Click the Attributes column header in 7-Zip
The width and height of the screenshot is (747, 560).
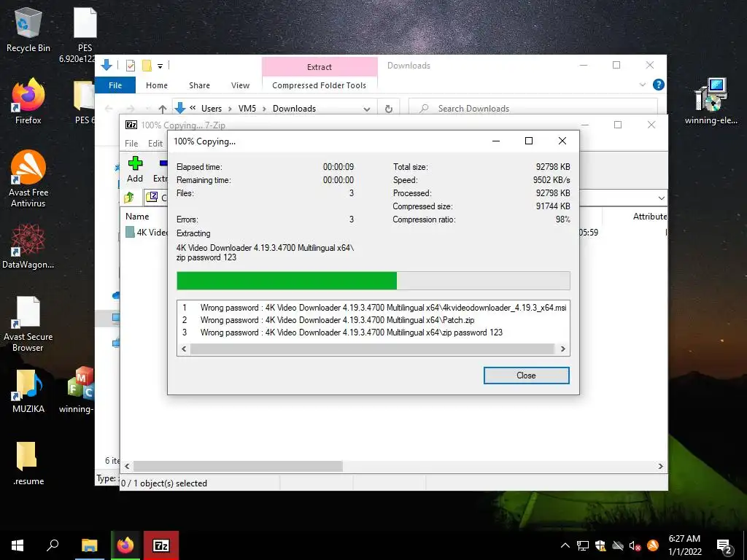click(x=649, y=216)
